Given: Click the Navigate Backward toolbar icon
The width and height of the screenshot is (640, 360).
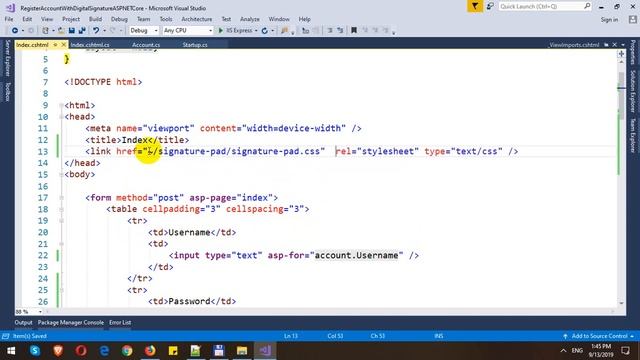Looking at the screenshot, I should (15, 31).
